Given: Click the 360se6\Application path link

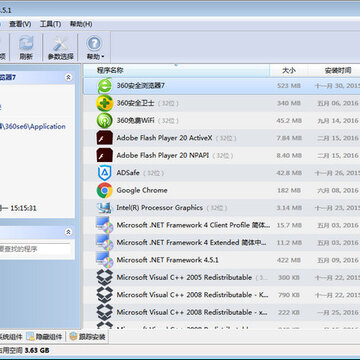Looking at the screenshot, I should (32, 126).
